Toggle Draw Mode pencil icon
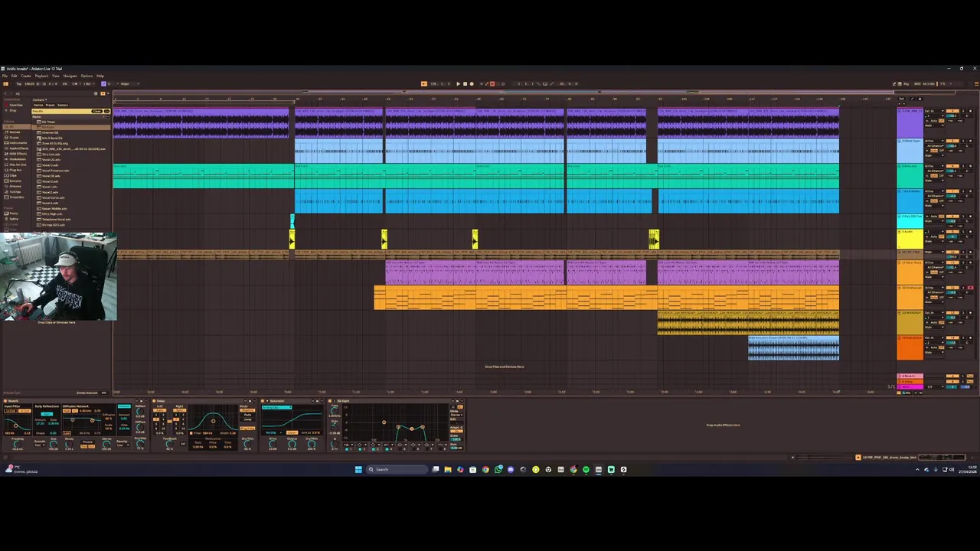 click(x=894, y=84)
